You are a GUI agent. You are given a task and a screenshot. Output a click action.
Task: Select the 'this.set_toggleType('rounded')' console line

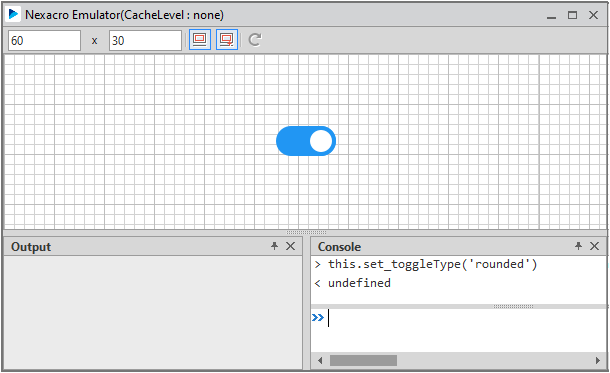pos(433,264)
